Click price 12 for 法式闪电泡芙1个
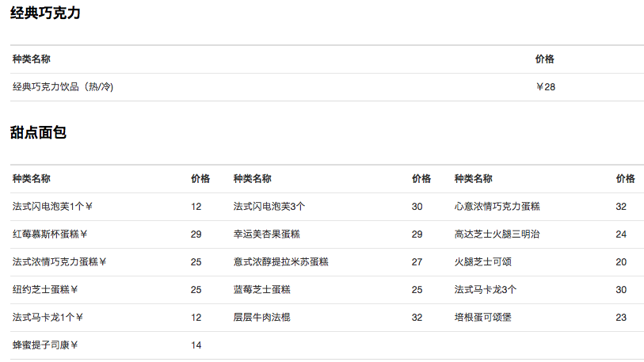Screen dimensions: 644x362 point(196,207)
